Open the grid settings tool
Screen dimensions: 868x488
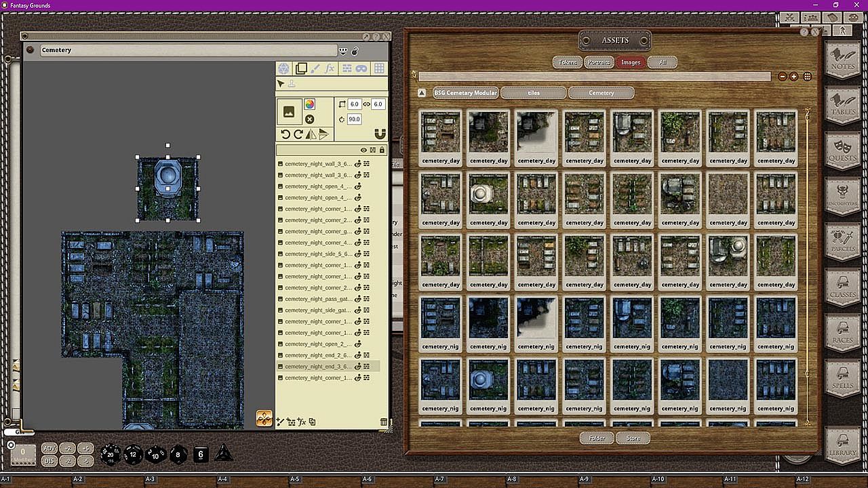tap(379, 68)
